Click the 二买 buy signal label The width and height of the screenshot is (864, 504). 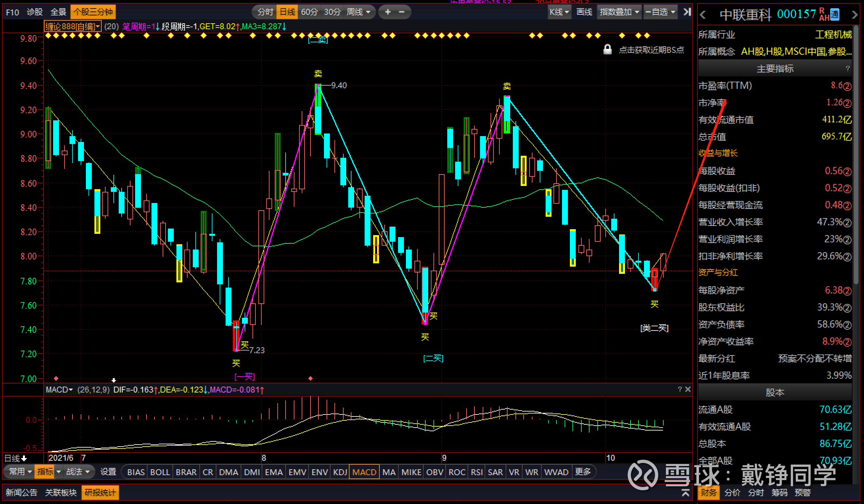tap(433, 358)
